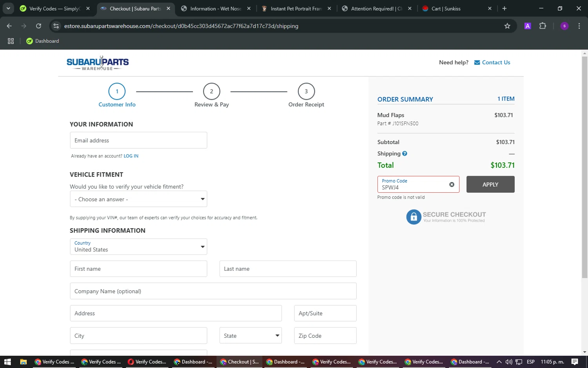Click the Mud Flaps item name
The height and width of the screenshot is (368, 588).
tap(391, 115)
